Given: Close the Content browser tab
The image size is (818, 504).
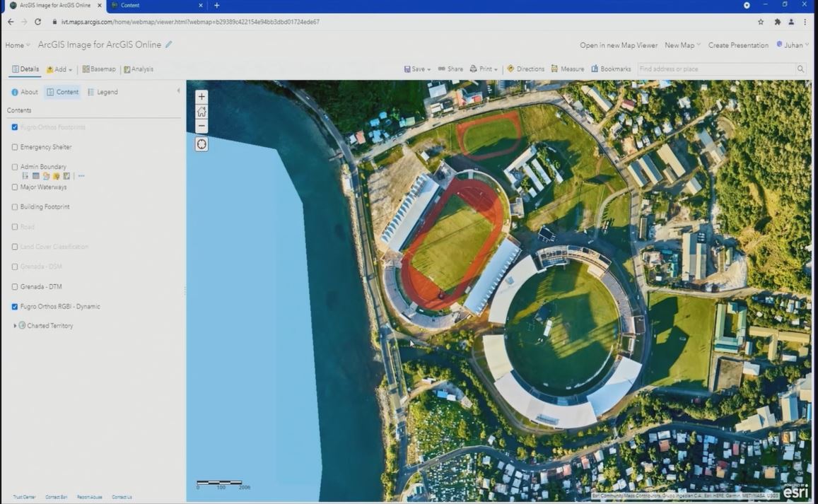Looking at the screenshot, I should coord(201,5).
